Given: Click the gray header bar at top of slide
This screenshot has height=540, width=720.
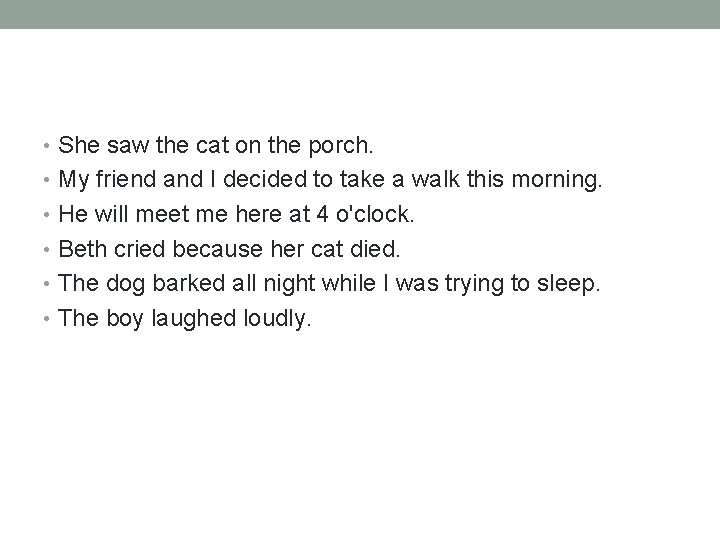Looking at the screenshot, I should click(360, 14).
